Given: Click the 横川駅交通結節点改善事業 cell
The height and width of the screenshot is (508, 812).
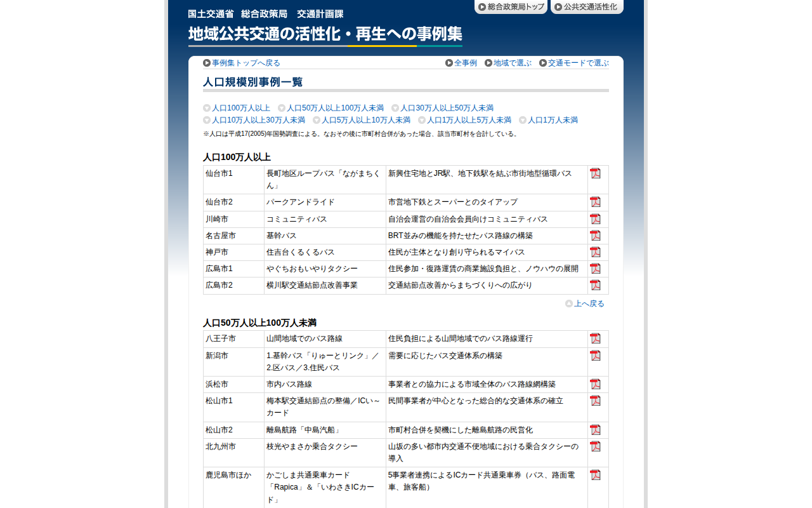Looking at the screenshot, I should click(x=325, y=286).
